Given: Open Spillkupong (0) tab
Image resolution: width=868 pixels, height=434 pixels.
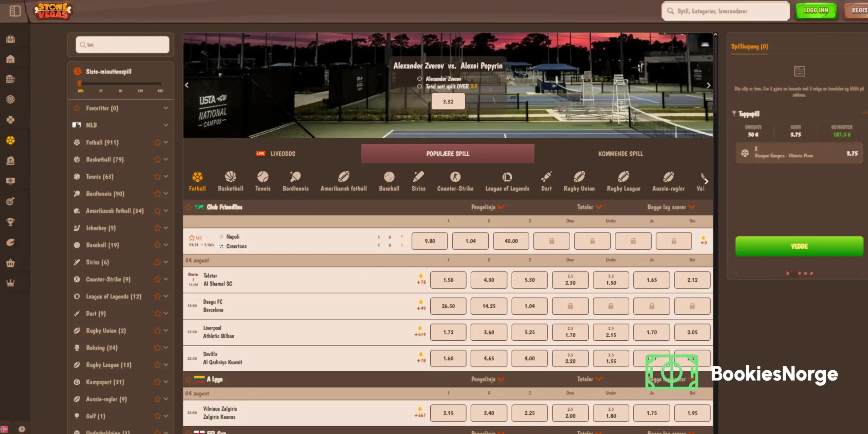Looking at the screenshot, I should (x=749, y=47).
